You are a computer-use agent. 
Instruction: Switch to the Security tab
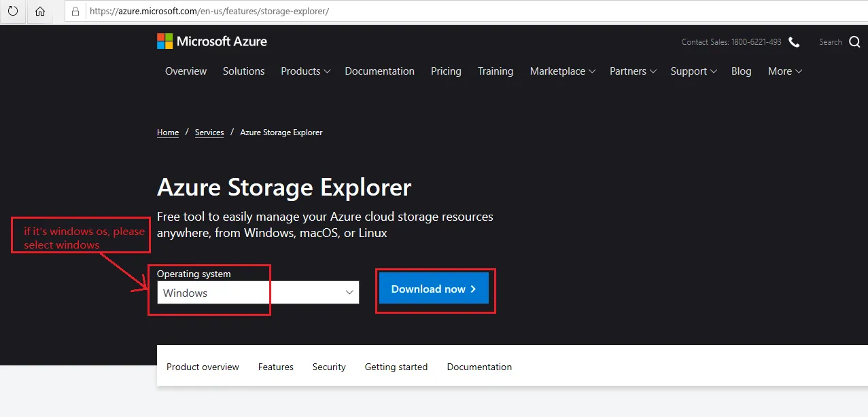(329, 367)
